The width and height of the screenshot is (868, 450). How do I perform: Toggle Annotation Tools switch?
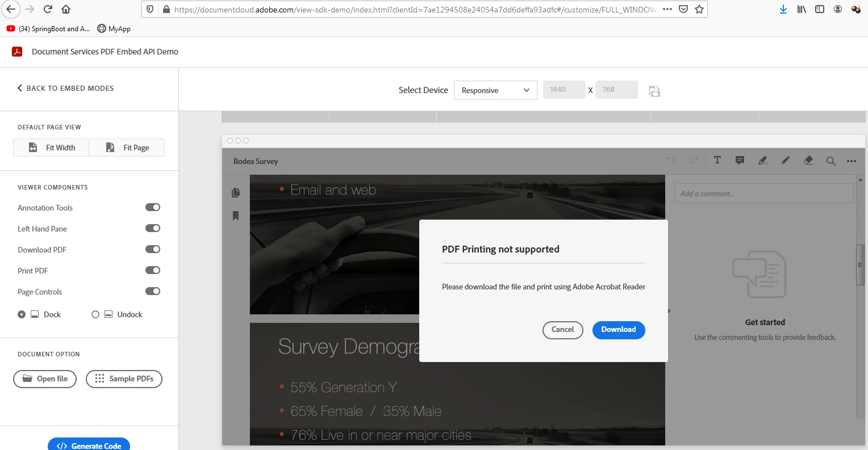(x=153, y=207)
